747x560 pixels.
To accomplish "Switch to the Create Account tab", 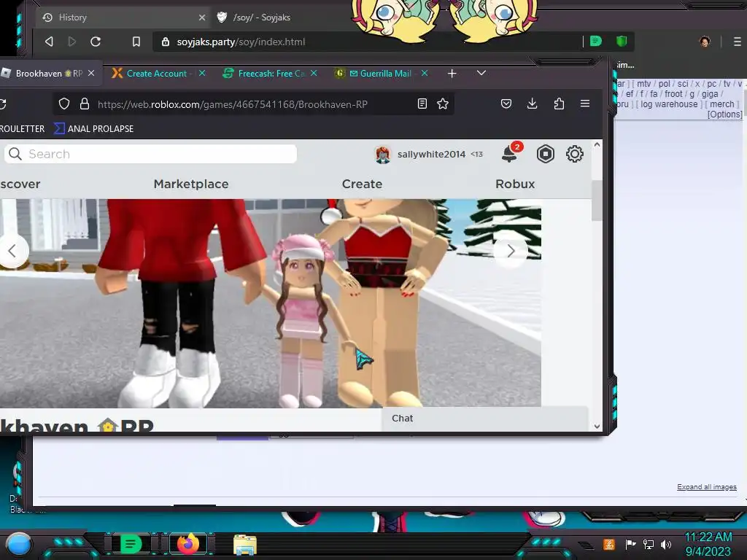I will (156, 74).
